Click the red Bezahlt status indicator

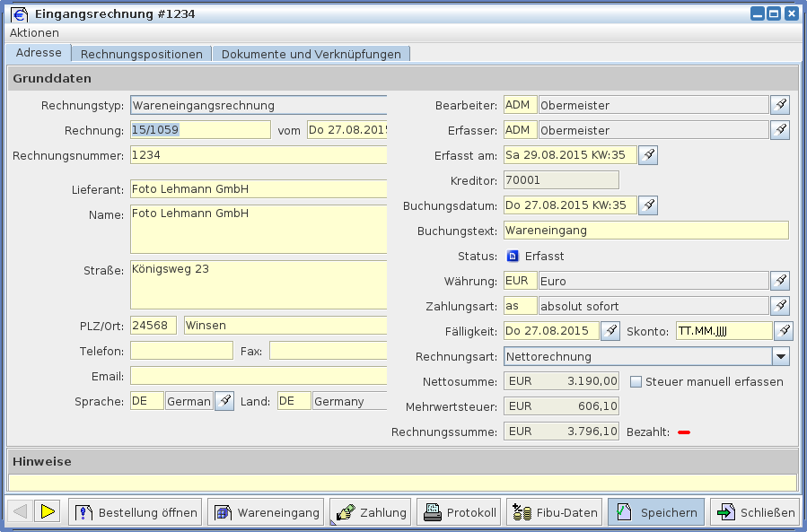pyautogui.click(x=684, y=432)
